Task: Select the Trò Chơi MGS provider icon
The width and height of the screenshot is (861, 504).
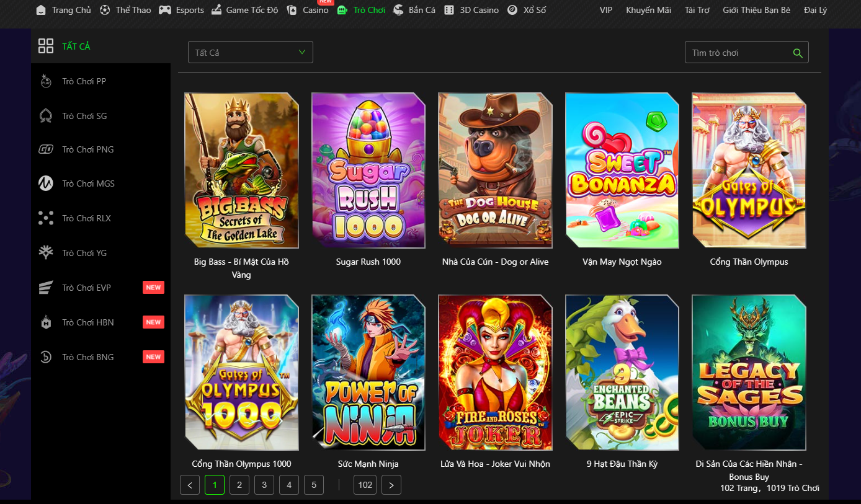Action: click(x=46, y=183)
